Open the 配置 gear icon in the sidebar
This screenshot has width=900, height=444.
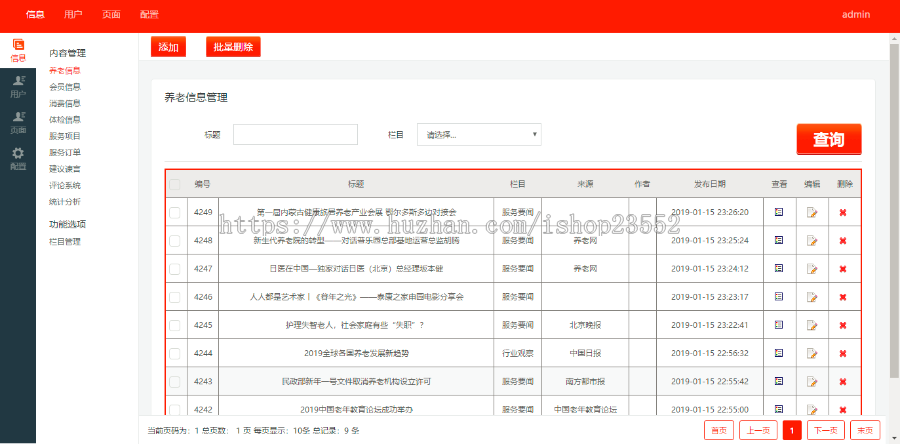pos(18,158)
